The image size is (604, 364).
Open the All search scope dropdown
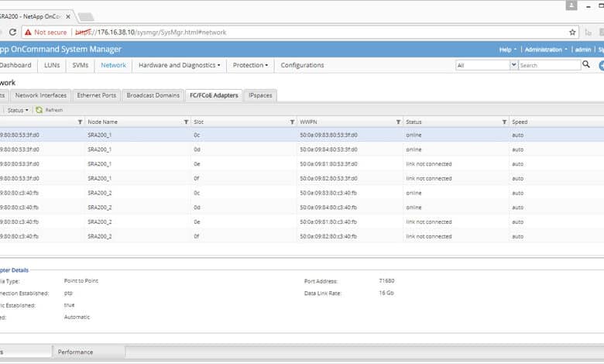513,65
